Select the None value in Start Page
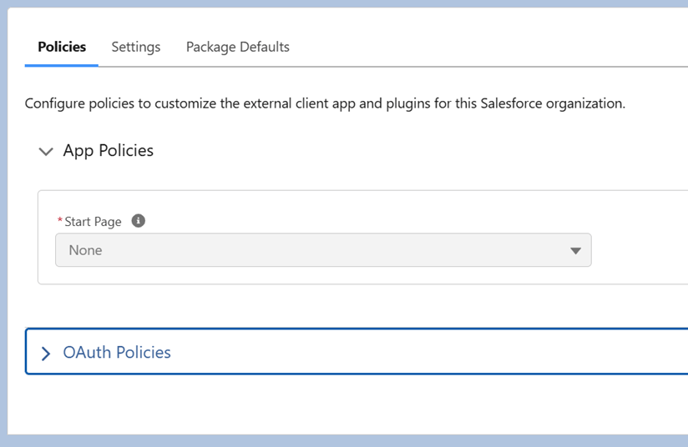The width and height of the screenshot is (688, 447). 86,250
